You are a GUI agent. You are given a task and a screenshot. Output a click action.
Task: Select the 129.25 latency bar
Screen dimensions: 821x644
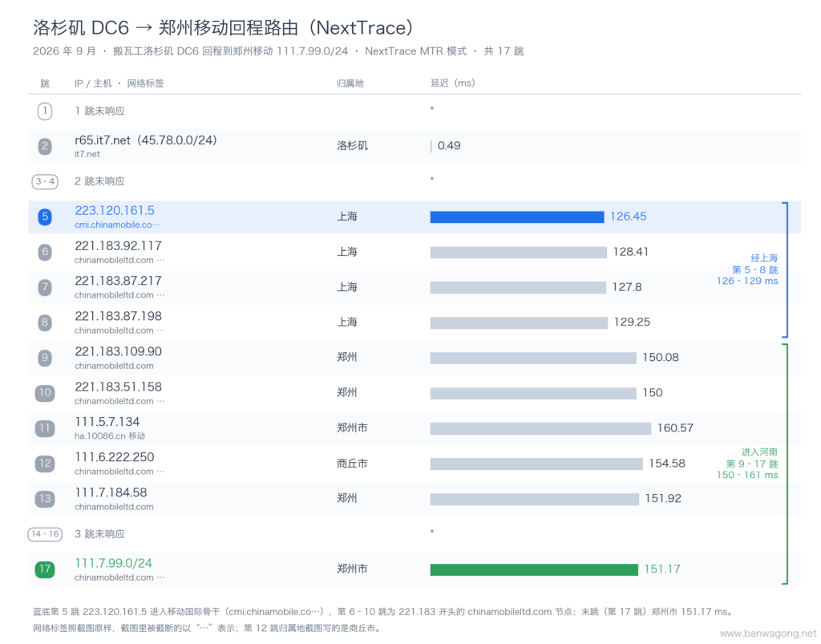519,322
